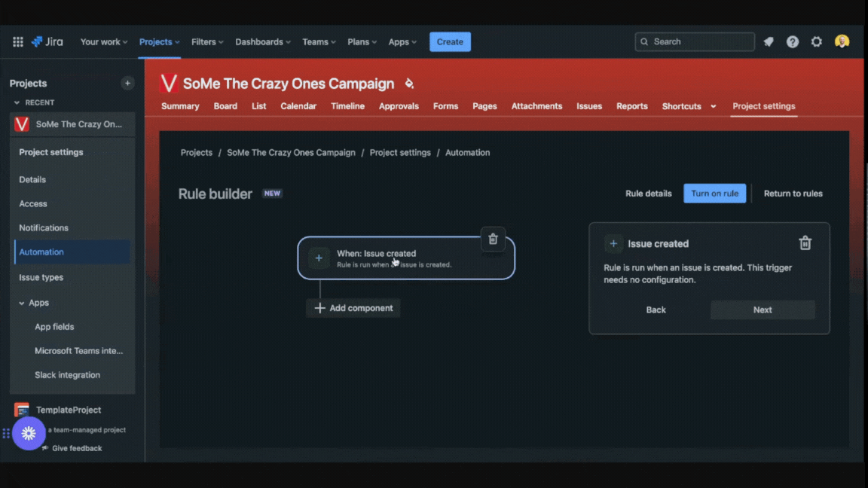Collapse the RECENT projects section
868x488 pixels.
pyautogui.click(x=17, y=102)
